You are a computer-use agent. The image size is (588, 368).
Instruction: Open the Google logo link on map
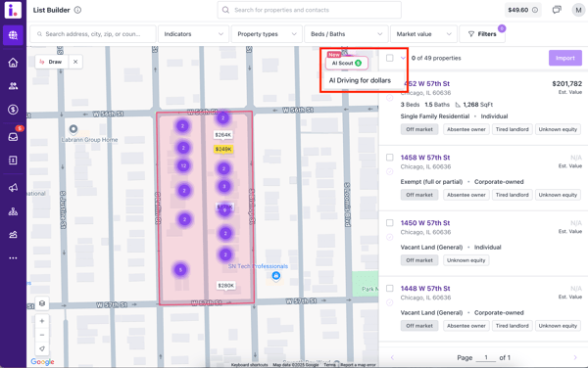pos(42,361)
